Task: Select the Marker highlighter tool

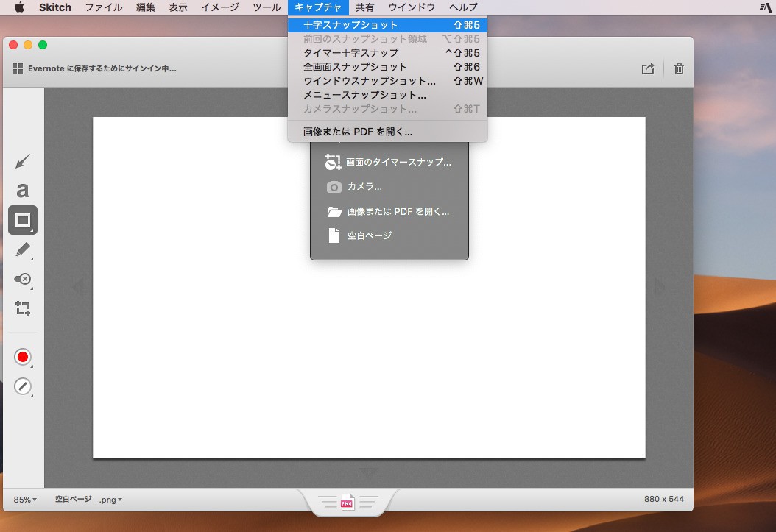Action: 23,250
